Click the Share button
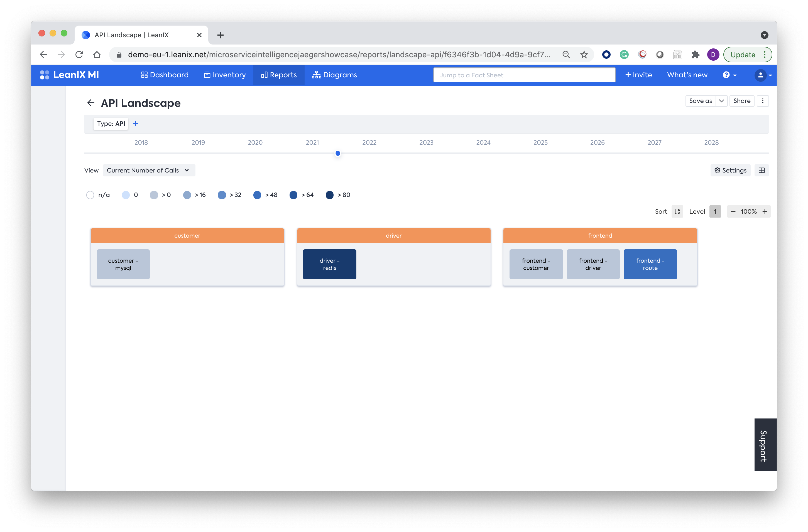The height and width of the screenshot is (532, 808). [x=741, y=101]
